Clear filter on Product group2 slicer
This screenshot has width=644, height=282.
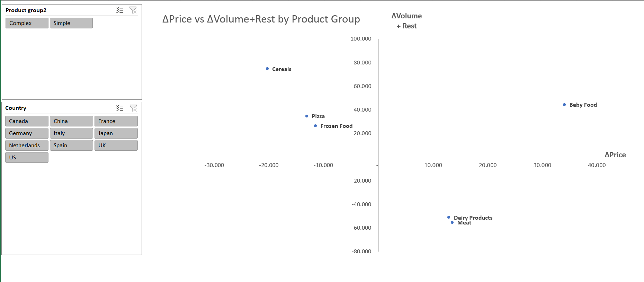click(x=133, y=10)
